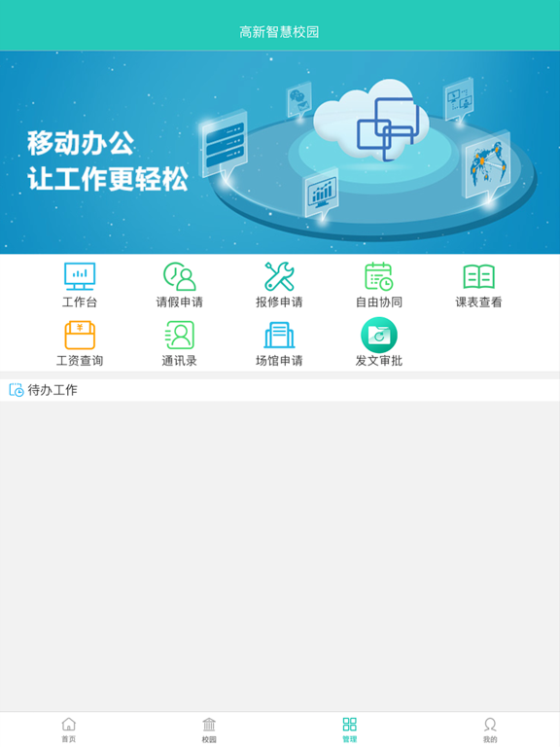Switch to the 我的 profile tab
This screenshot has height=747, width=560.
point(490,729)
